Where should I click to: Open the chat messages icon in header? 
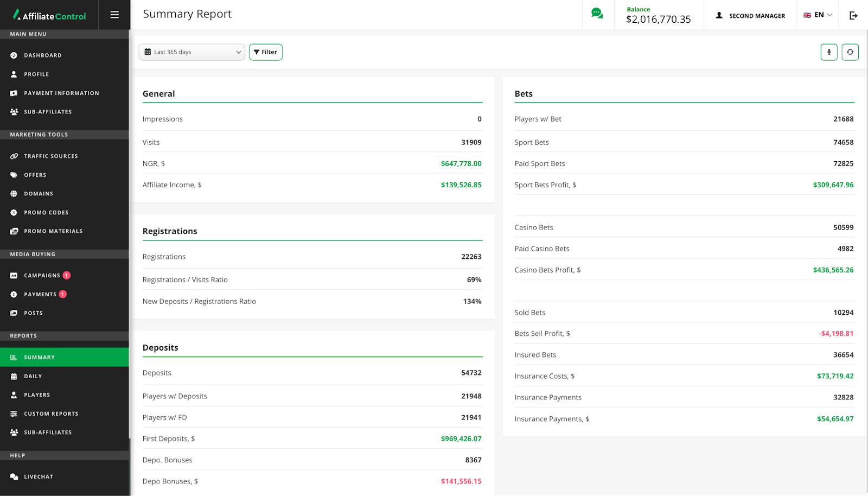point(597,14)
